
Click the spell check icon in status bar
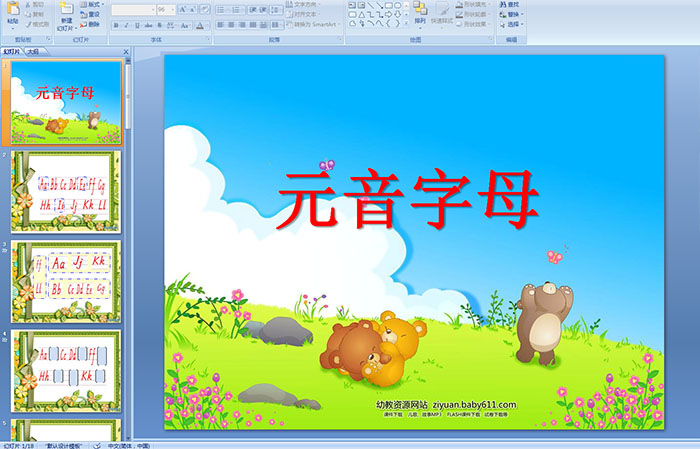pos(97,446)
